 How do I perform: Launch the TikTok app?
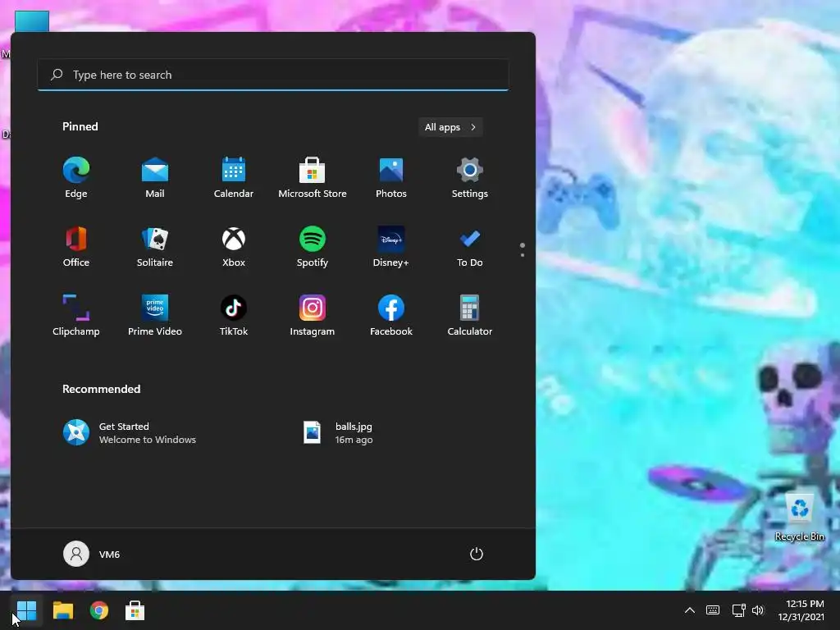point(234,316)
